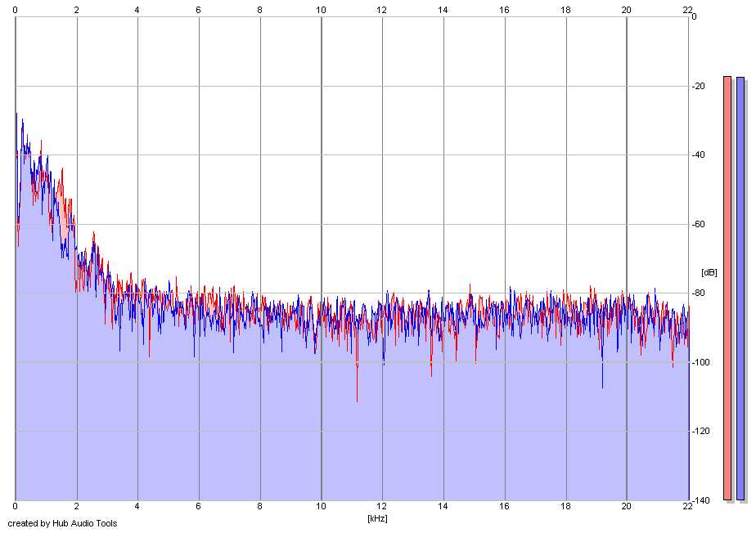Click the 20 kHz label on bottom axis

[626, 507]
